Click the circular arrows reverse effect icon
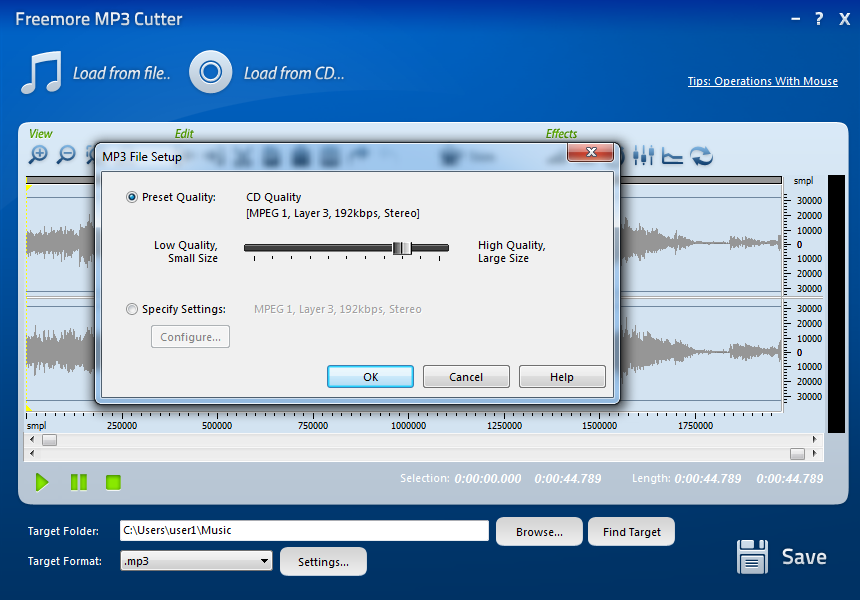The image size is (860, 600). (x=701, y=156)
